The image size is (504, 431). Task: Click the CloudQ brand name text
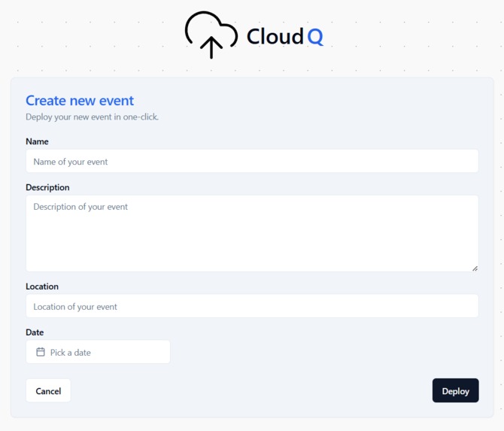click(x=285, y=36)
